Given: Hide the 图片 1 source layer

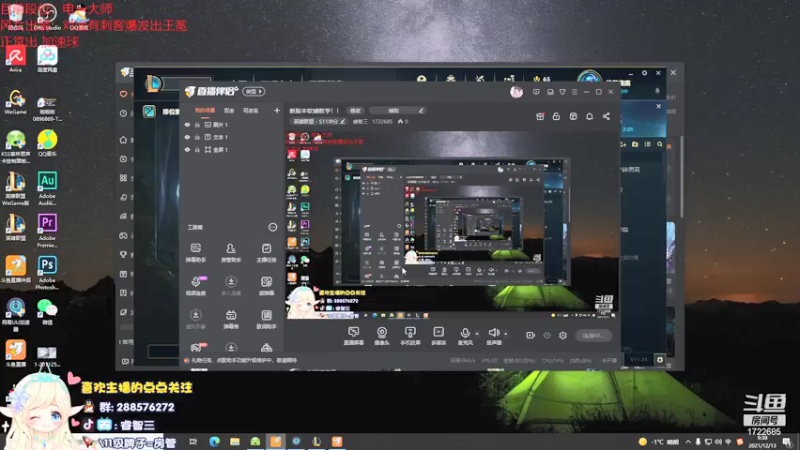Looking at the screenshot, I should tap(187, 124).
